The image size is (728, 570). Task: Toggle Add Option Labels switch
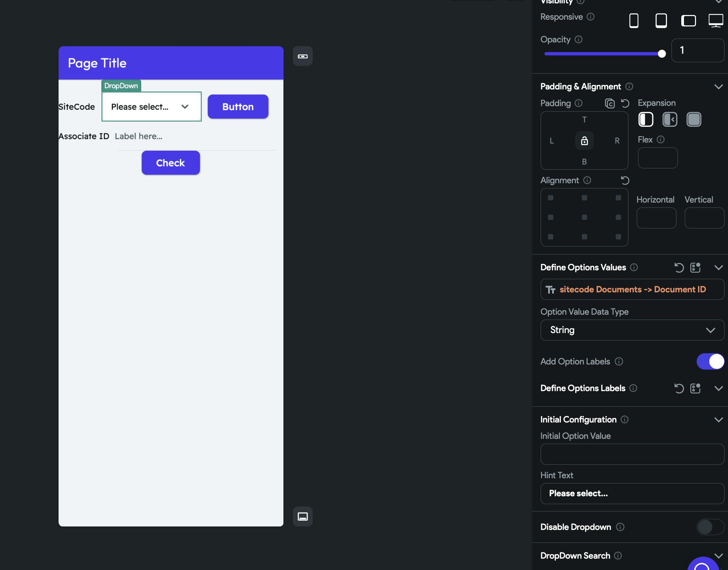(x=710, y=361)
